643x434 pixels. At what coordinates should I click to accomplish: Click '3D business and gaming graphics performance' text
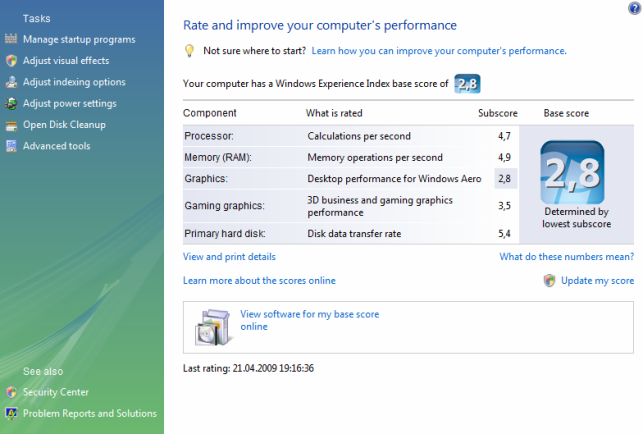pos(380,206)
